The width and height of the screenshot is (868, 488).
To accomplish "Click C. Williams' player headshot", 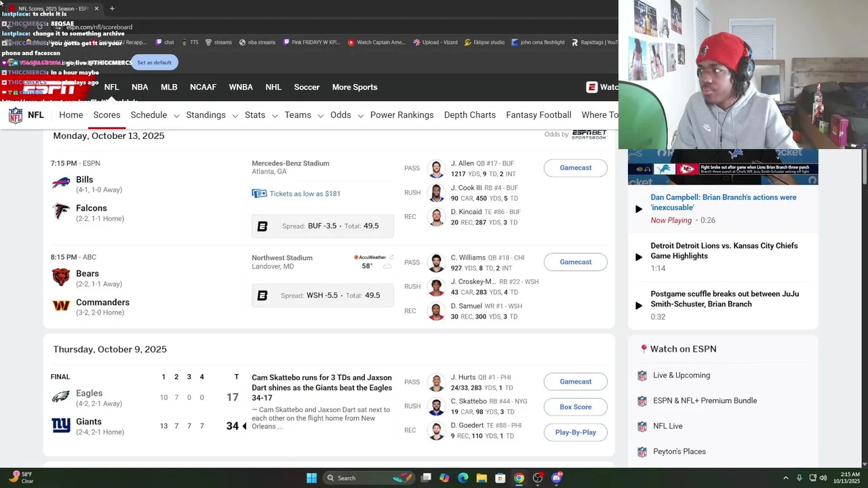I will click(x=436, y=263).
